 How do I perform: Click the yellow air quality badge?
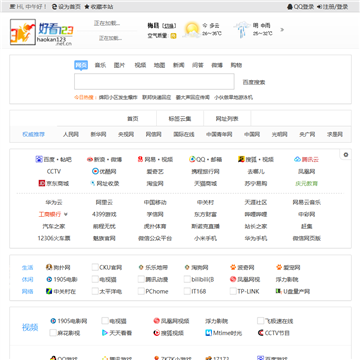pos(173,36)
